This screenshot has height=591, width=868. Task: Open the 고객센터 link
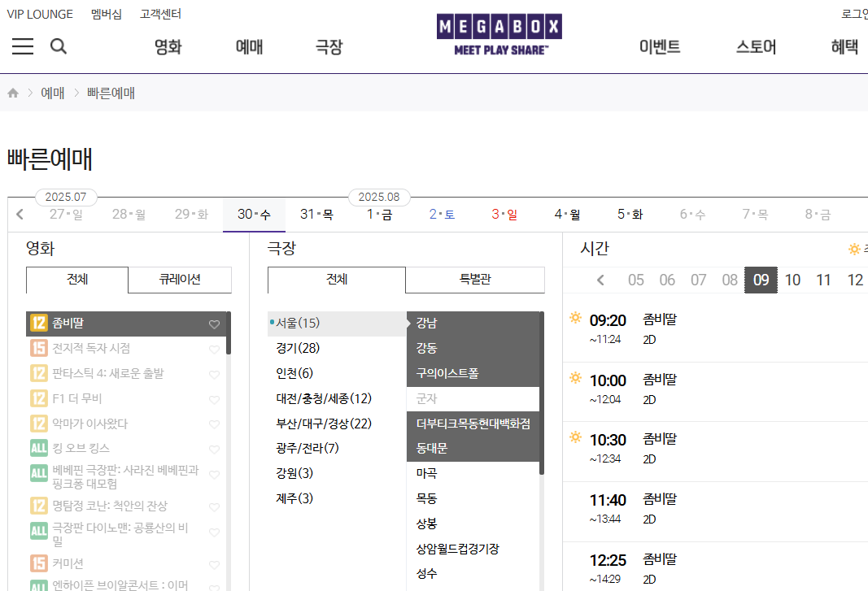coord(160,13)
